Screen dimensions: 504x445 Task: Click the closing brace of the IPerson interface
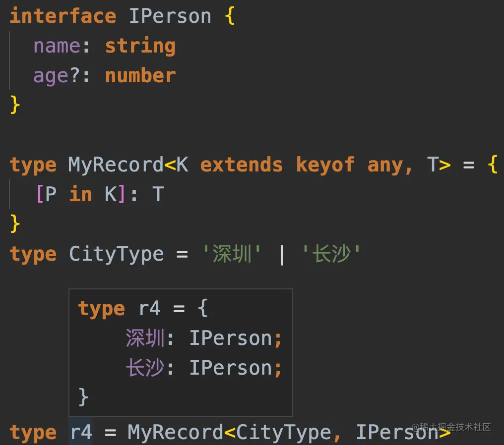click(15, 105)
